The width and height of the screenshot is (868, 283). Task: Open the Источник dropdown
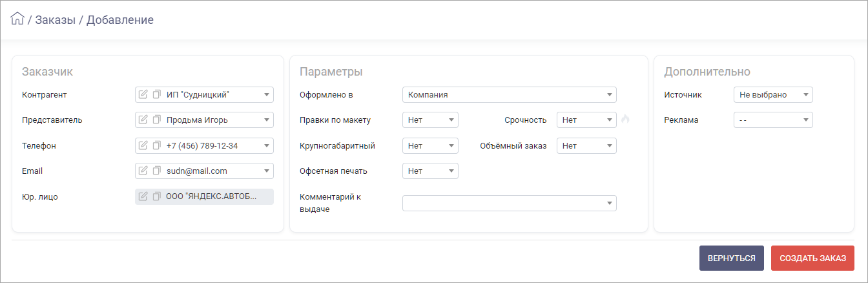point(773,94)
